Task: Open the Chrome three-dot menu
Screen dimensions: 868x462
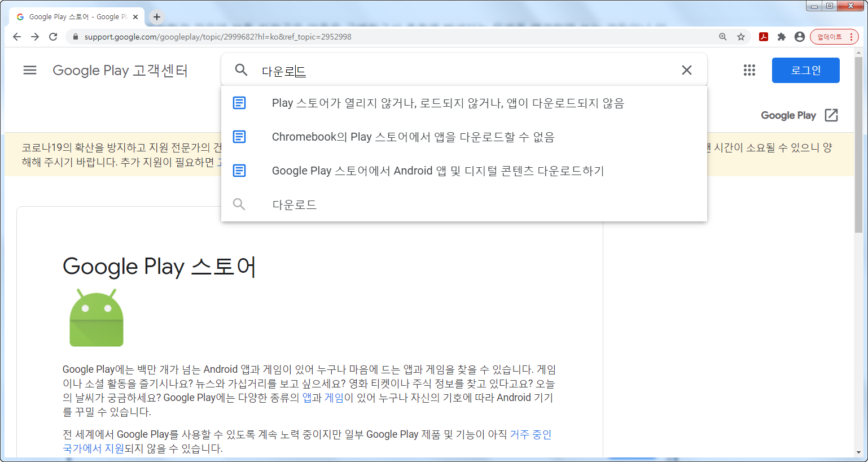Action: pos(851,37)
